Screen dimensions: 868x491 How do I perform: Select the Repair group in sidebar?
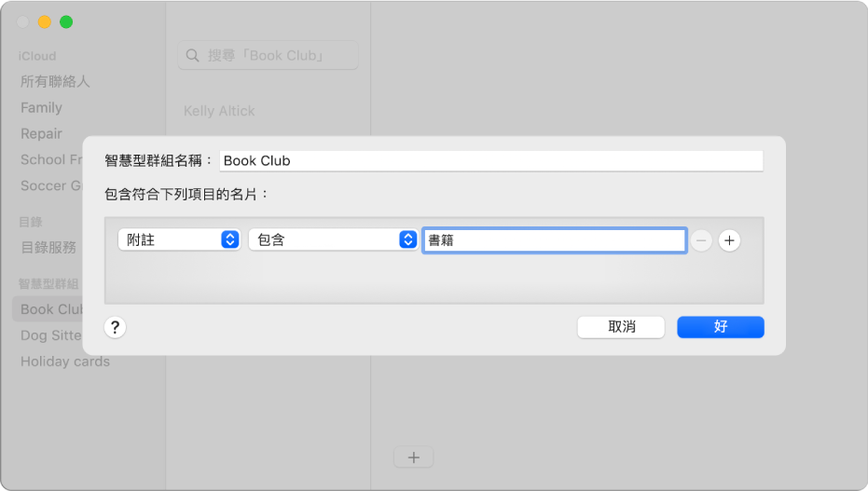(42, 133)
